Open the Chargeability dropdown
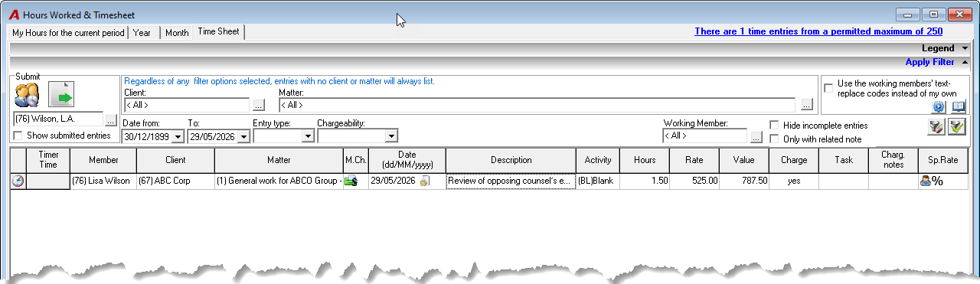 click(x=391, y=136)
